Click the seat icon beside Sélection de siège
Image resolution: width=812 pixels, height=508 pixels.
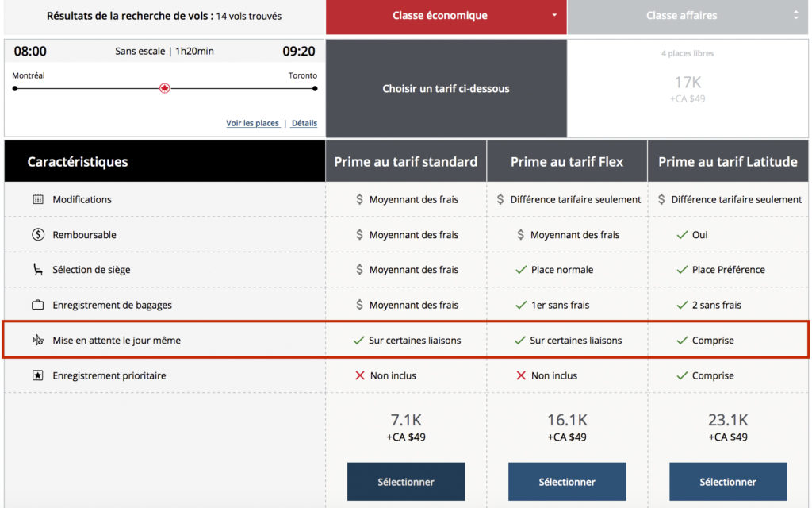click(x=38, y=270)
